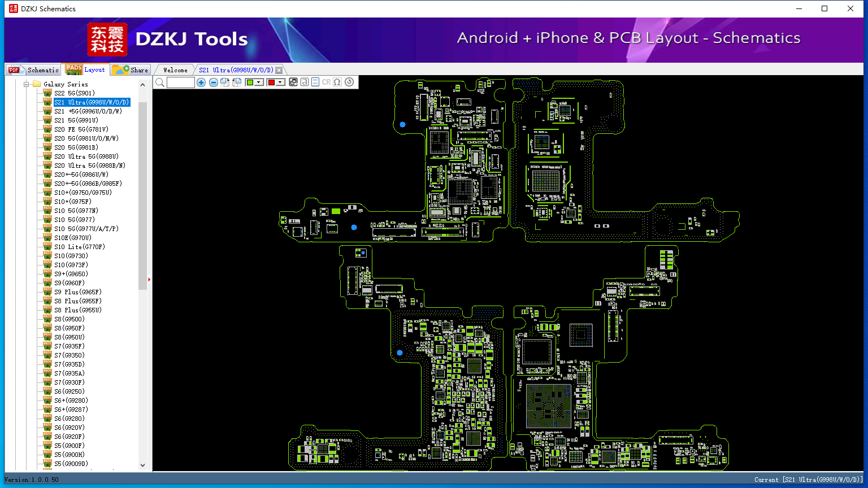Click PADS icon beside S10 Lite(G770F)

pyautogui.click(x=47, y=247)
